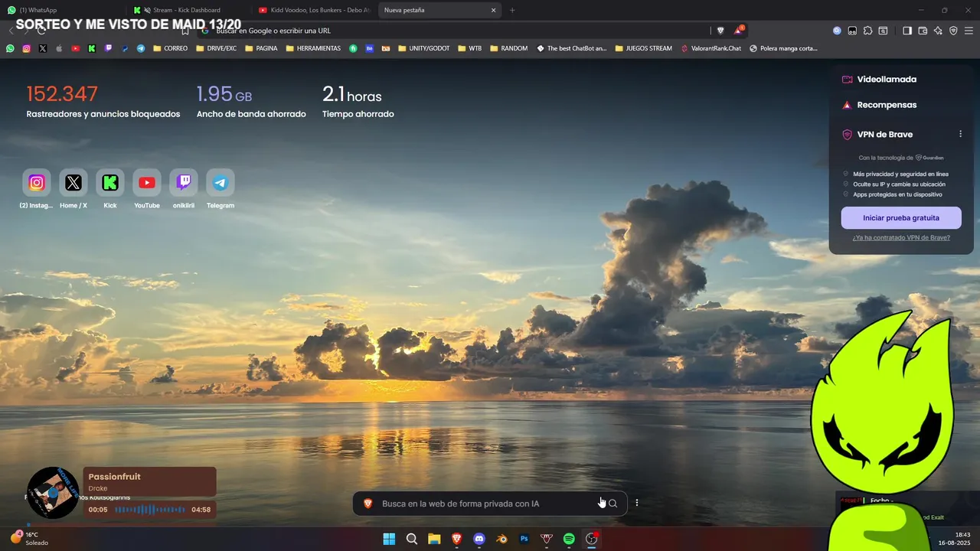Open Photoshop from the taskbar
The height and width of the screenshot is (551, 980).
[x=524, y=539]
